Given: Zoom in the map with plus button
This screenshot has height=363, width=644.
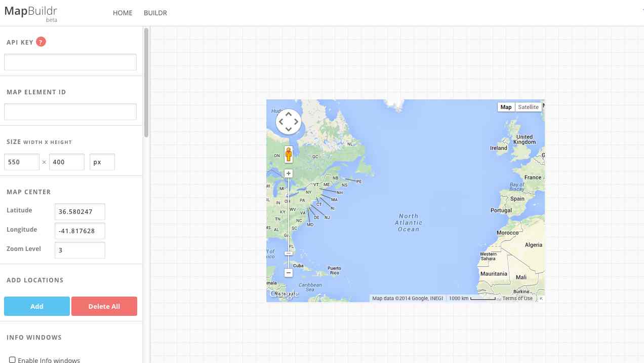Looking at the screenshot, I should tap(289, 173).
